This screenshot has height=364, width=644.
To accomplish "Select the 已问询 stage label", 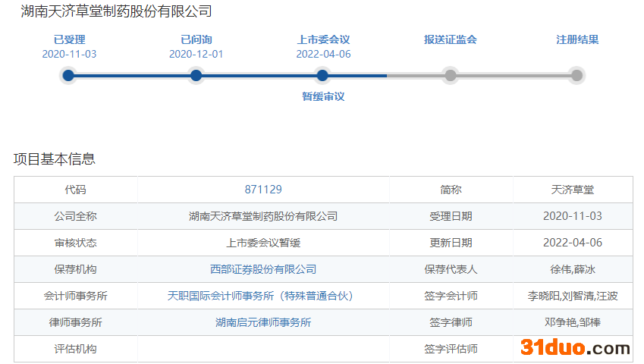I will 196,39.
